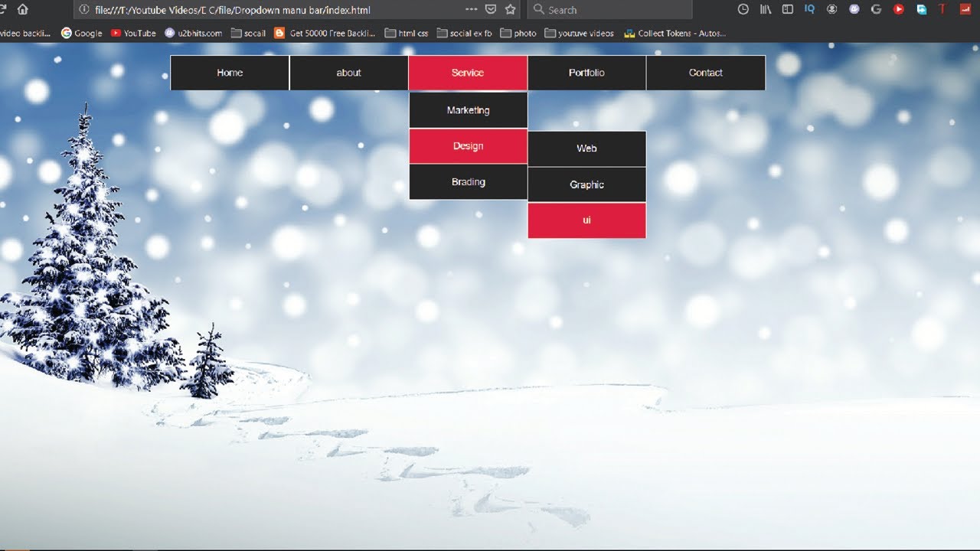Open the youtuve videos bookmarks folder
The height and width of the screenshot is (551, 980).
579,33
